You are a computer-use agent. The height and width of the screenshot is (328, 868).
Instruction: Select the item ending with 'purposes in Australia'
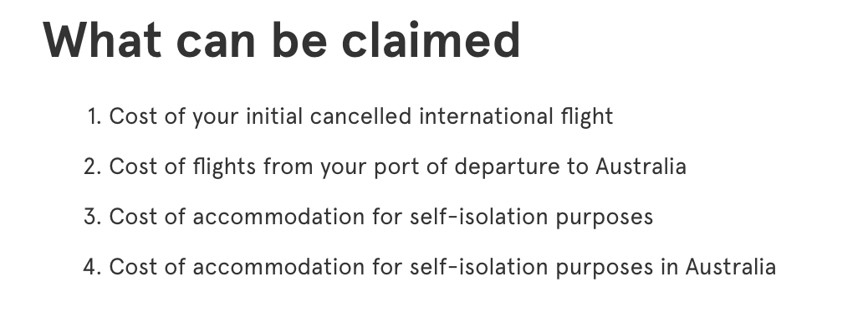(442, 267)
